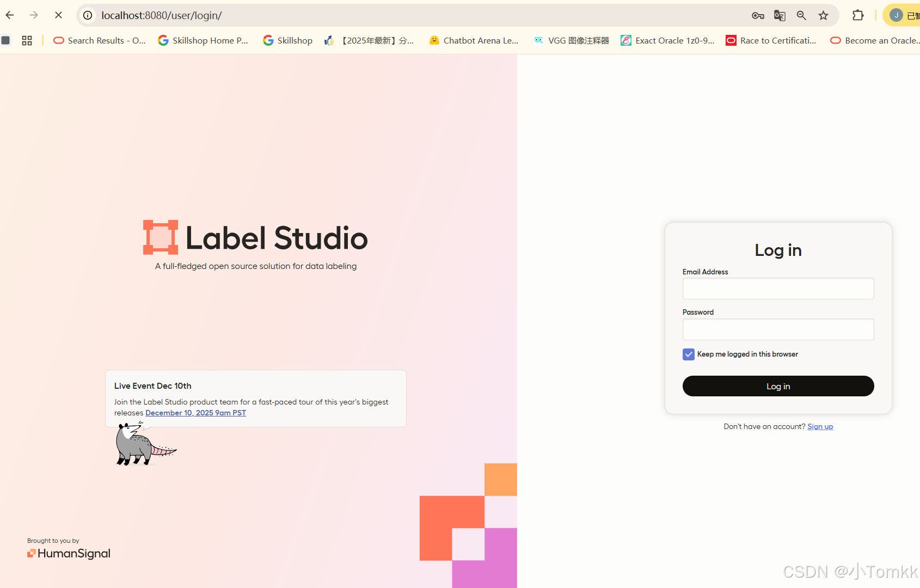Open the zoom magnifier icon

[x=801, y=15]
